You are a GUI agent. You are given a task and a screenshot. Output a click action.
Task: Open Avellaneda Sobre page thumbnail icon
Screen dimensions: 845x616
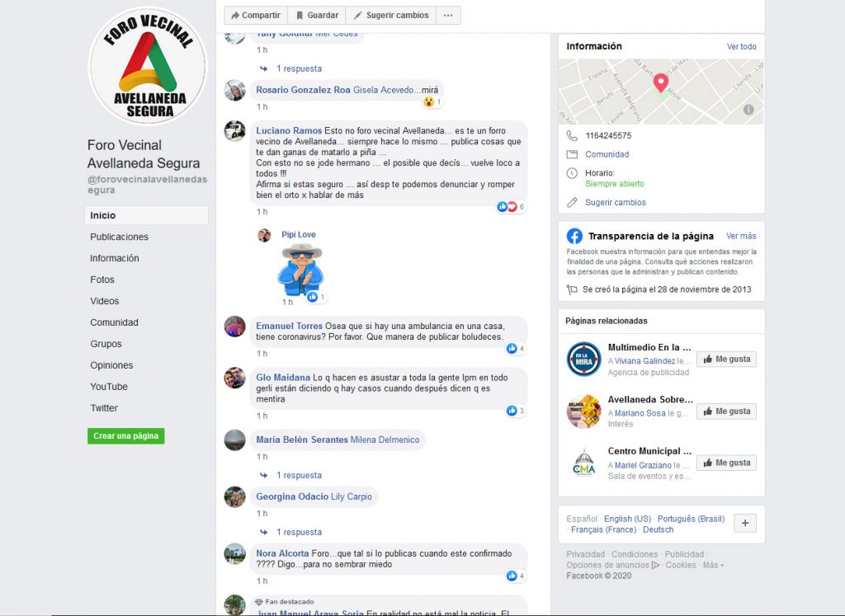pyautogui.click(x=583, y=411)
